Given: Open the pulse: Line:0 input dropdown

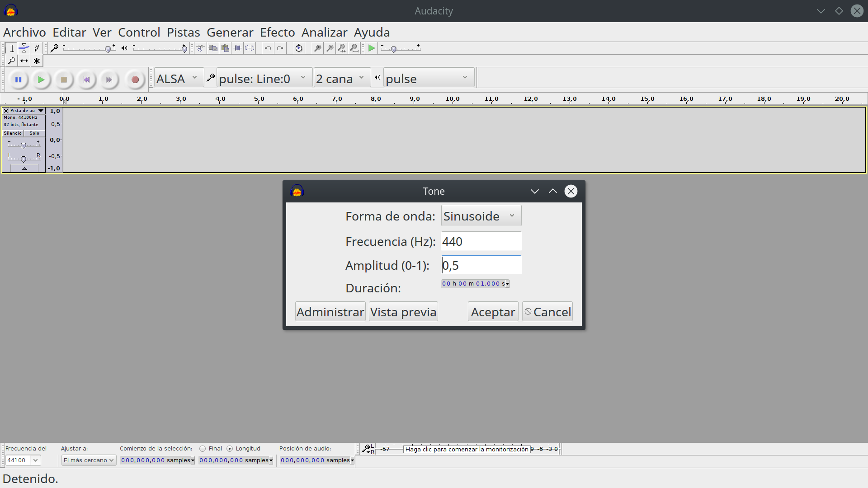Looking at the screenshot, I should 264,79.
